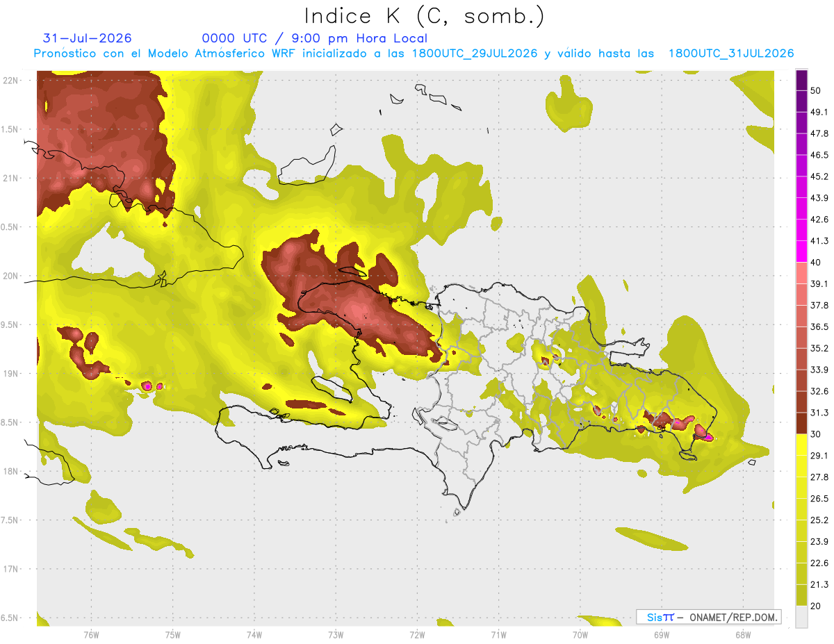This screenshot has height=644, width=834.
Task: Click the "68W" longitude label
Action: (x=743, y=635)
